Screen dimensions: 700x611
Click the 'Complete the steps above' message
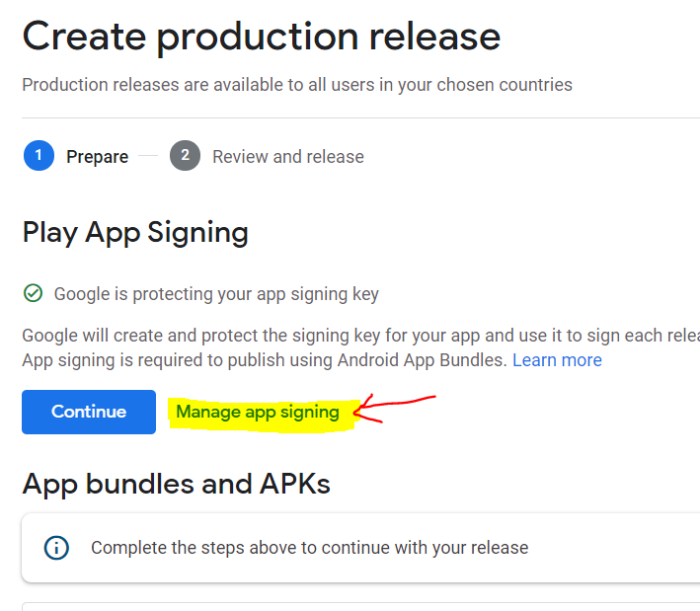(x=309, y=547)
